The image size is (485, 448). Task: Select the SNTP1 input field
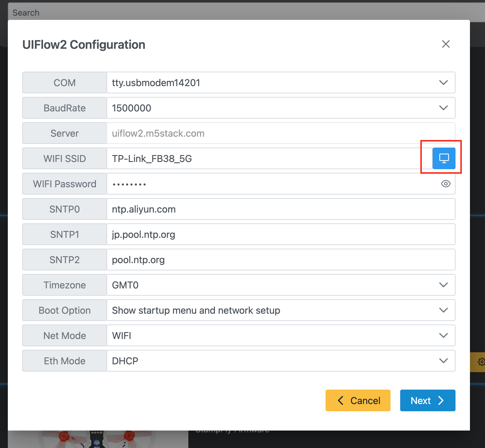tap(281, 234)
